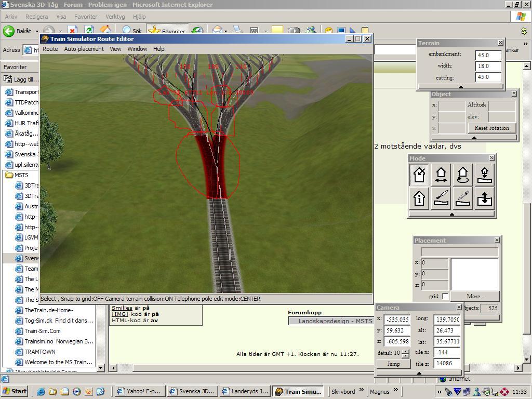Adjust the detail value stepper
Image resolution: width=532 pixels, height=399 pixels.
click(x=405, y=353)
